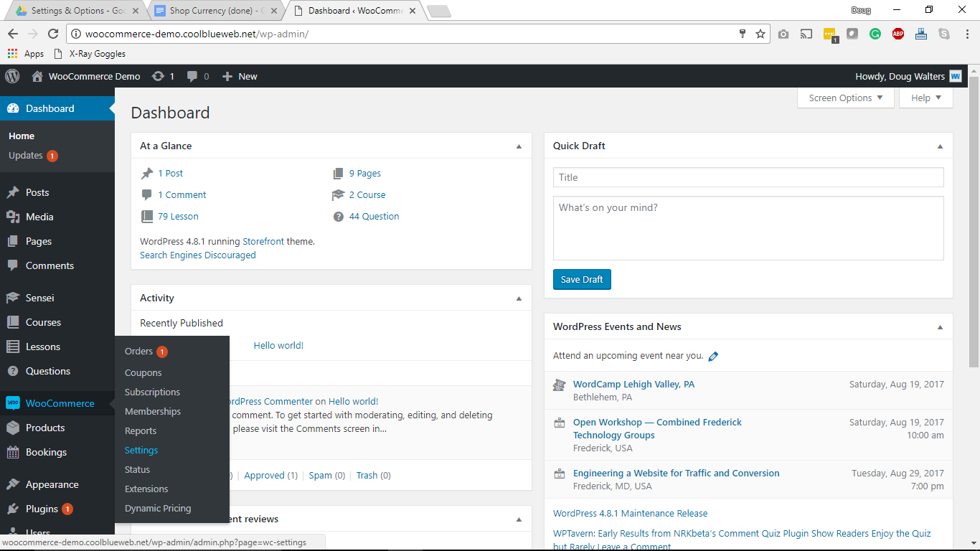The width and height of the screenshot is (980, 551).
Task: Click the Dashboard gauge icon in sidebar
Action: pyautogui.click(x=13, y=109)
